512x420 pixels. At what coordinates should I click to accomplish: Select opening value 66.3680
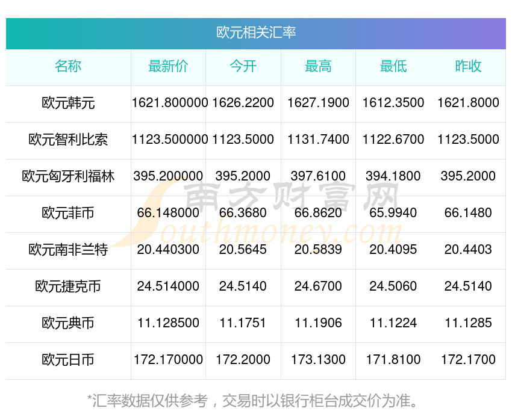243,213
